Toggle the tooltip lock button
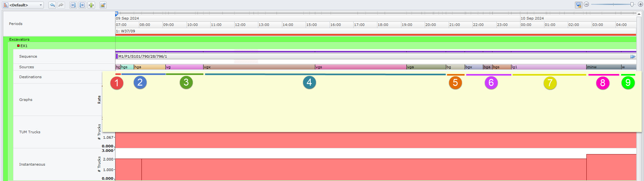The width and height of the screenshot is (644, 181). tap(578, 5)
